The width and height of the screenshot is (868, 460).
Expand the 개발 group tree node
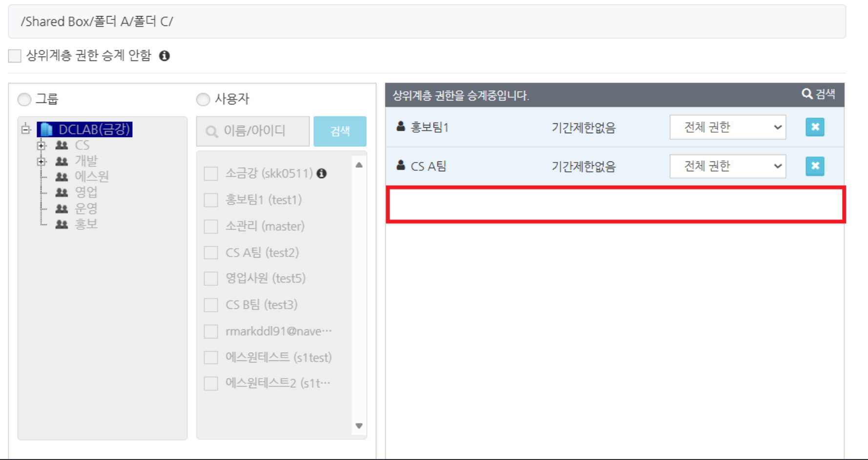coord(41,161)
